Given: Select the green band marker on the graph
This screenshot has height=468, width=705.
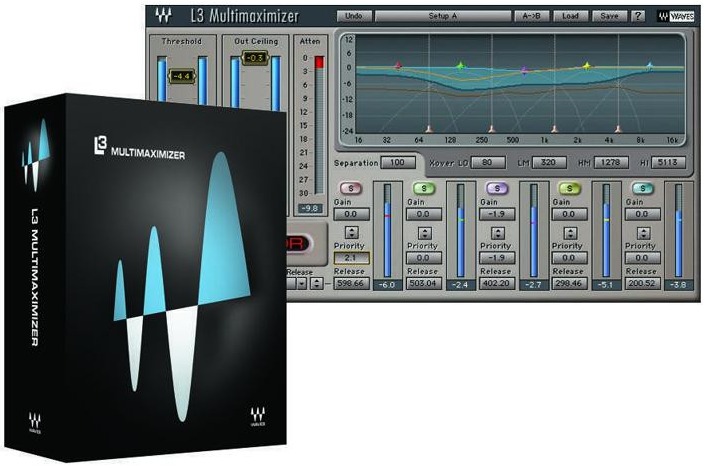Looking at the screenshot, I should point(460,66).
